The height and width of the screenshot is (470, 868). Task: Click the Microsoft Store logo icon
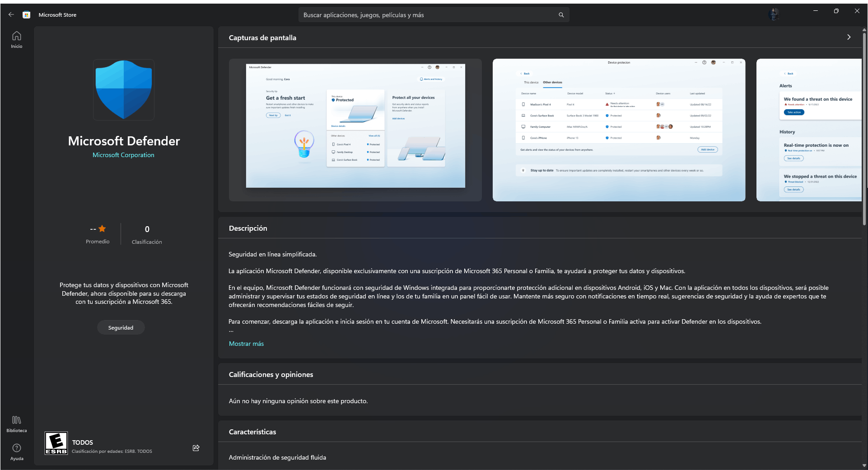(27, 15)
